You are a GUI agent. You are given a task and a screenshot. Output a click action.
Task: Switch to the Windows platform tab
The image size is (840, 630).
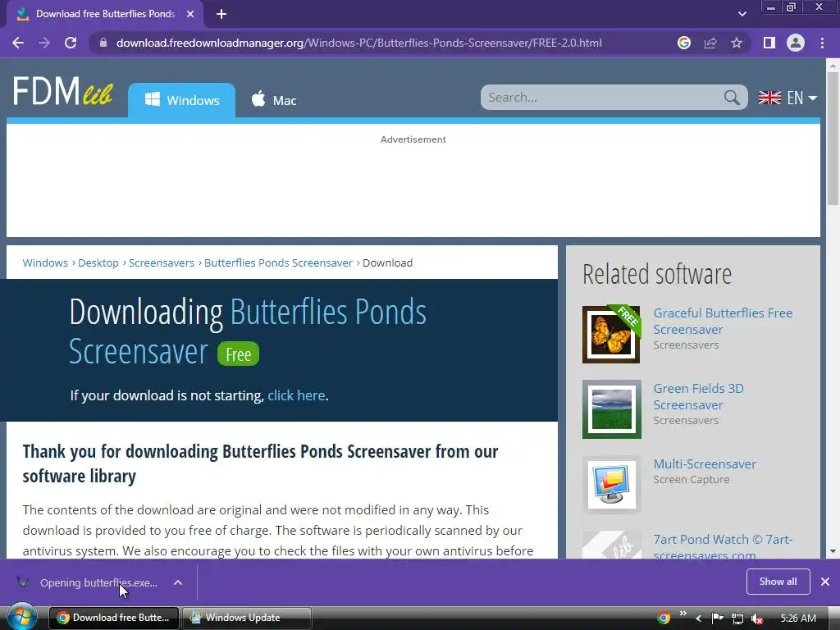181,100
